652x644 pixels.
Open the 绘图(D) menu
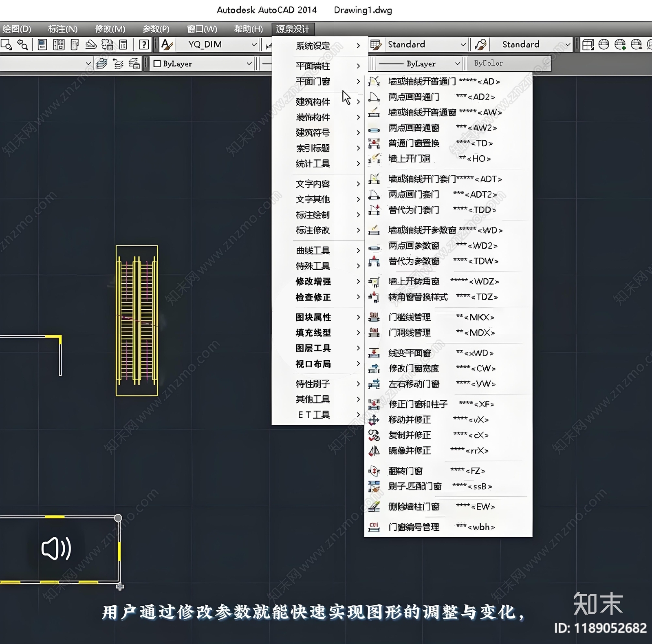pyautogui.click(x=16, y=29)
